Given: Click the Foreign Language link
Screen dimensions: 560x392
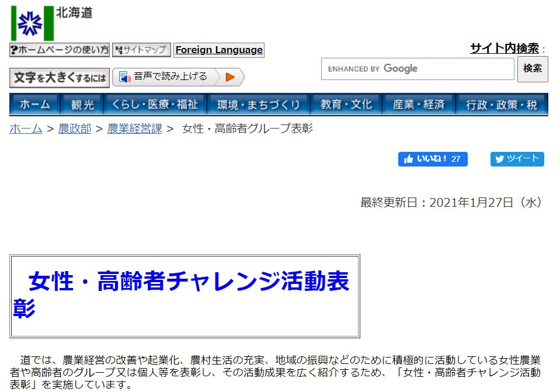Looking at the screenshot, I should [219, 50].
